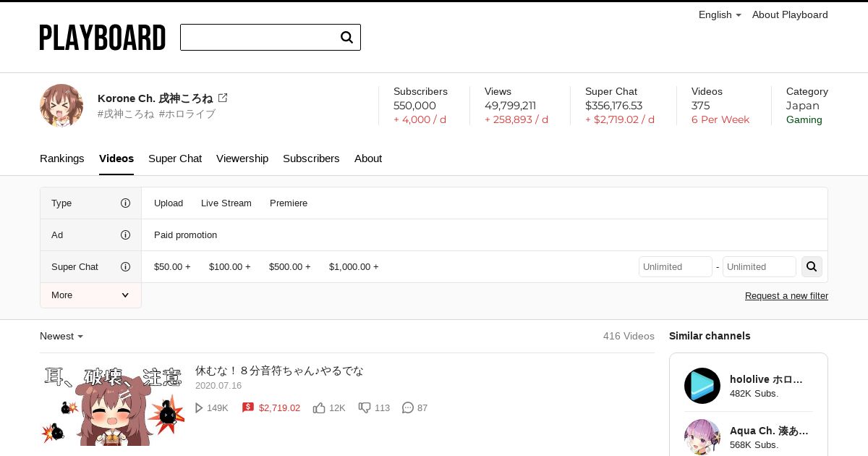Open the About tab

(x=368, y=159)
